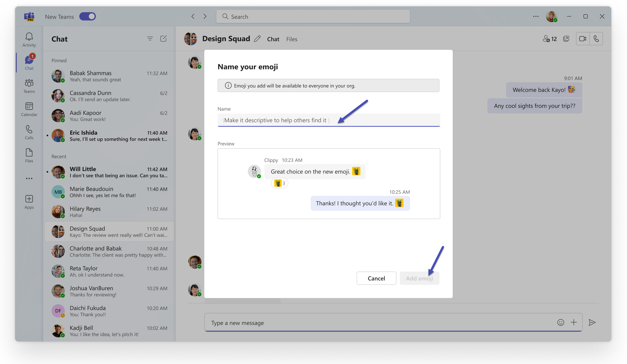Open the Teams section in sidebar
627x364 pixels.
(29, 86)
